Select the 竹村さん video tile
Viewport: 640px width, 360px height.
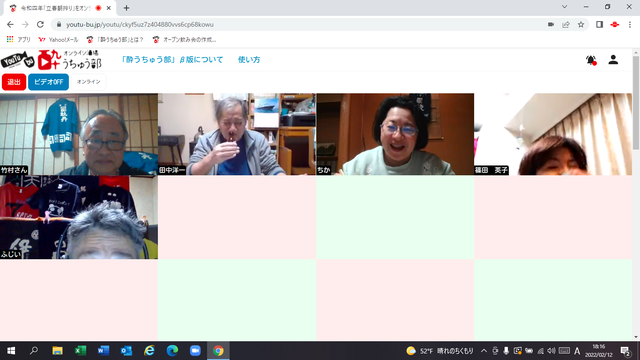79,134
